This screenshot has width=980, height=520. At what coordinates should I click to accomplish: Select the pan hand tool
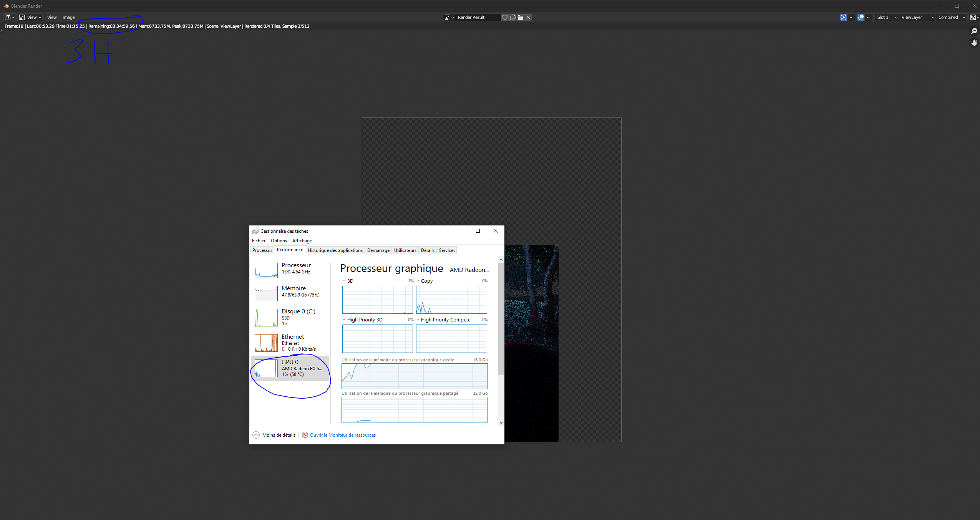pos(974,43)
